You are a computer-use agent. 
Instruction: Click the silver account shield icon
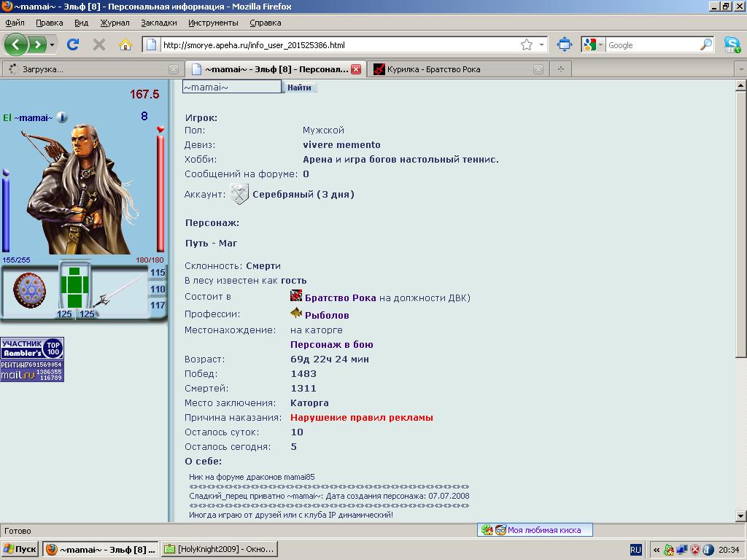(x=239, y=194)
